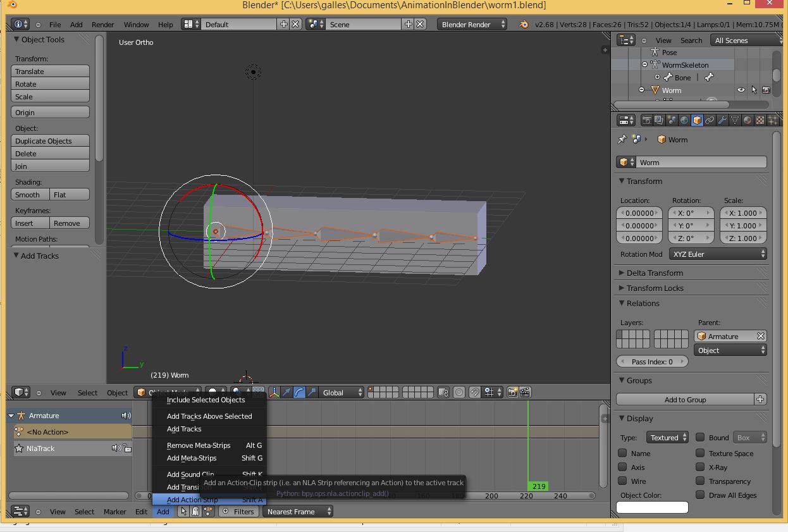Viewport: 788px width, 532px height.
Task: Click the Object Color white swatch
Action: click(652, 507)
